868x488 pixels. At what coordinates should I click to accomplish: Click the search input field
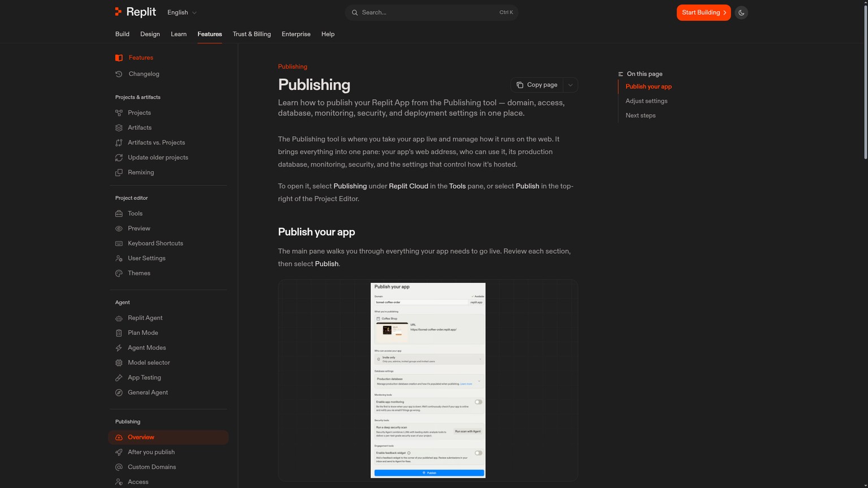tap(432, 12)
